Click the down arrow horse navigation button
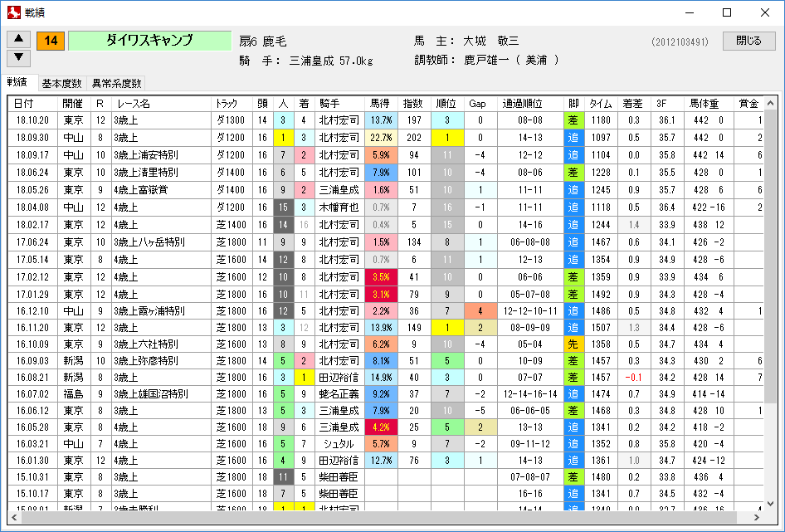Viewport: 785px width, 532px height. pyautogui.click(x=18, y=57)
